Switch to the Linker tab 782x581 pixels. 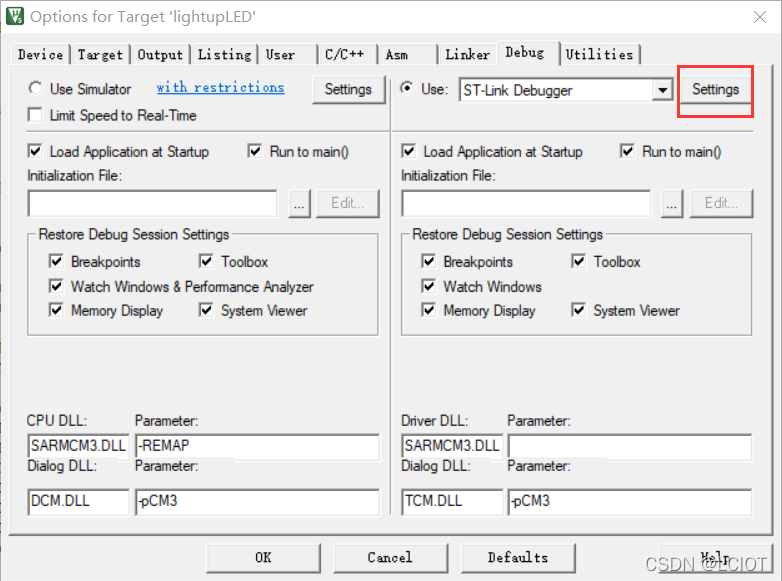(x=467, y=54)
